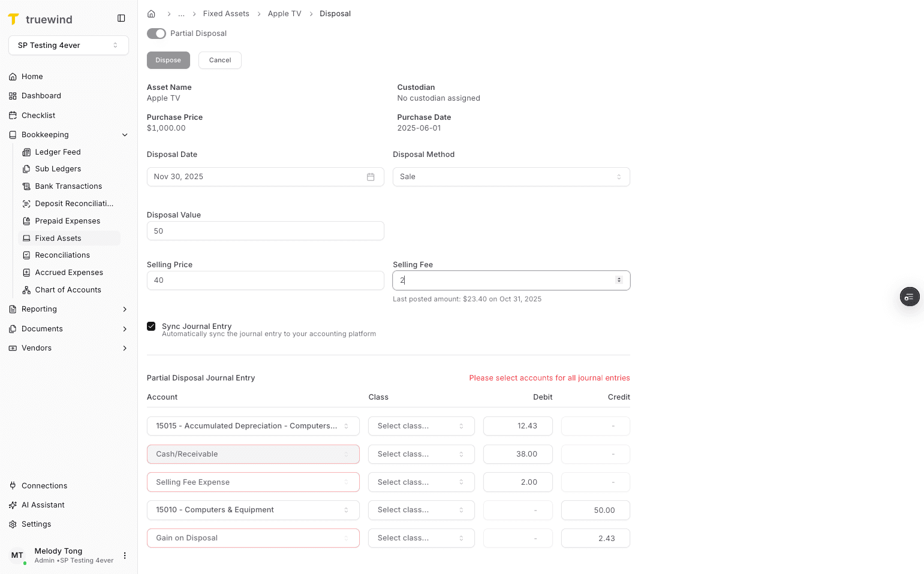Image resolution: width=924 pixels, height=574 pixels.
Task: Select Ledger Feed in the sidebar
Action: [58, 152]
